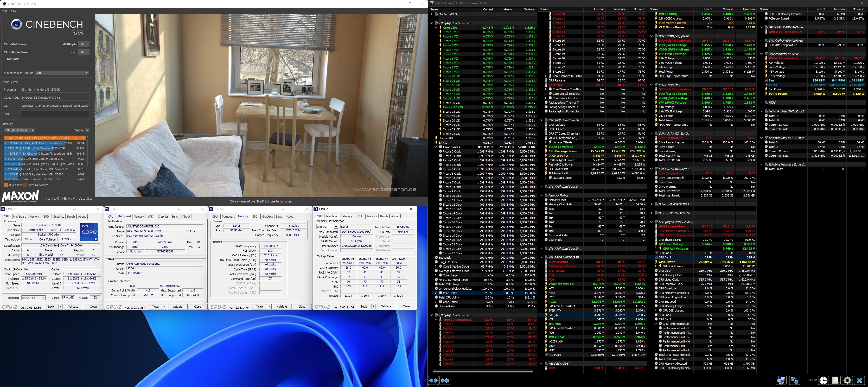Click the Cinebench logo sphere icon
Viewport: 868px width, 387px height.
click(16, 24)
